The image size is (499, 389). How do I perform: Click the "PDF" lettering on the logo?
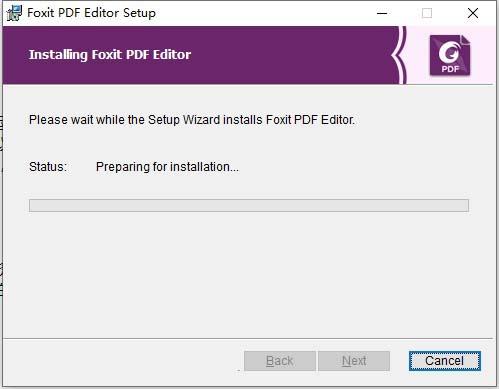(450, 69)
